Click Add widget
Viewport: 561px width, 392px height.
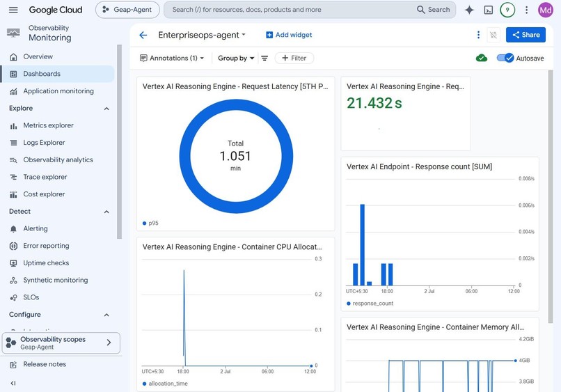click(x=289, y=35)
